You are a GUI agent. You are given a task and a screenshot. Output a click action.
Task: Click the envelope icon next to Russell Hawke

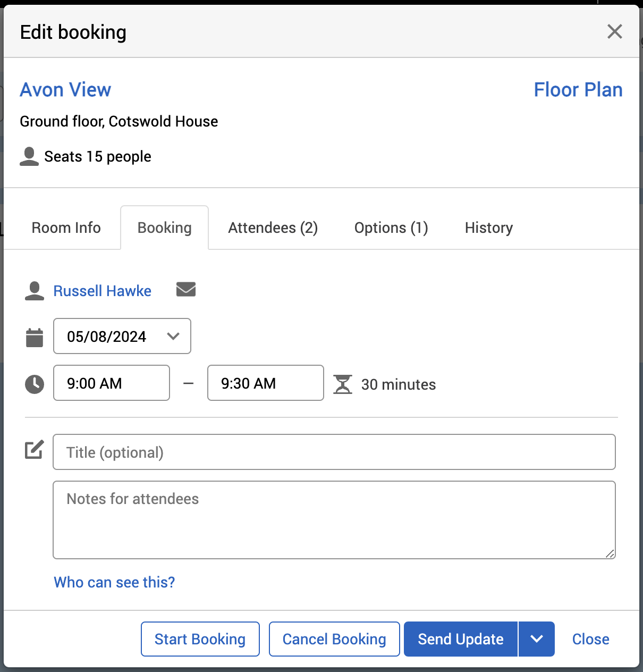point(186,290)
